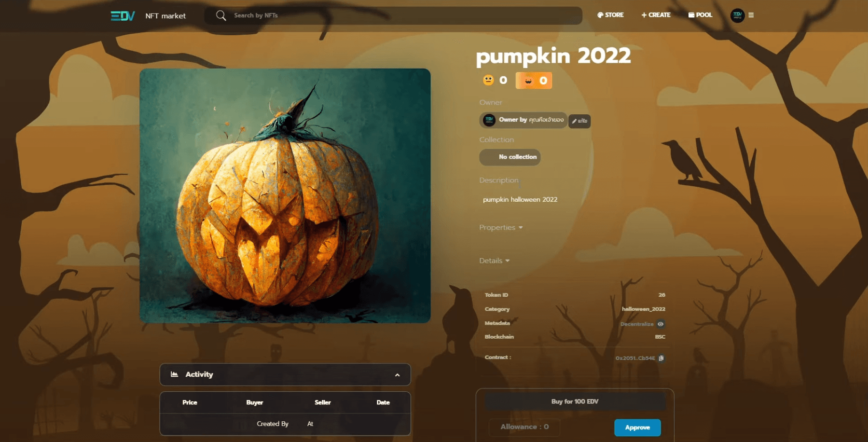Toggle the metadata eye icon
The width and height of the screenshot is (868, 442).
click(661, 324)
